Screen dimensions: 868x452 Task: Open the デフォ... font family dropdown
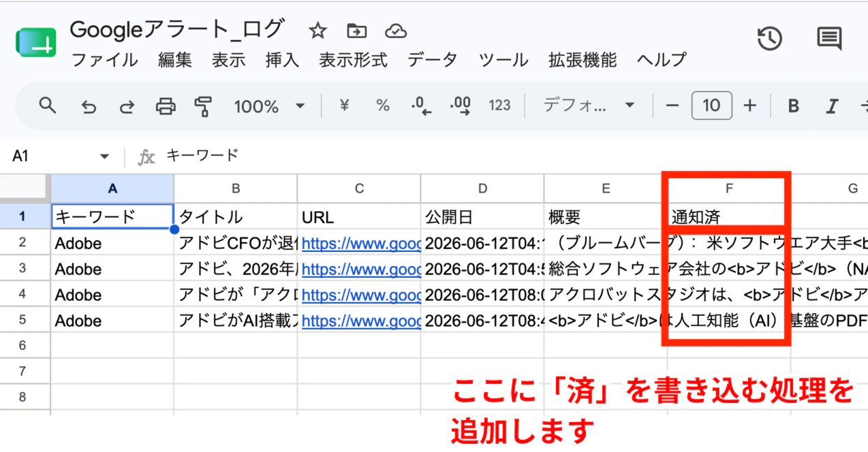click(589, 105)
